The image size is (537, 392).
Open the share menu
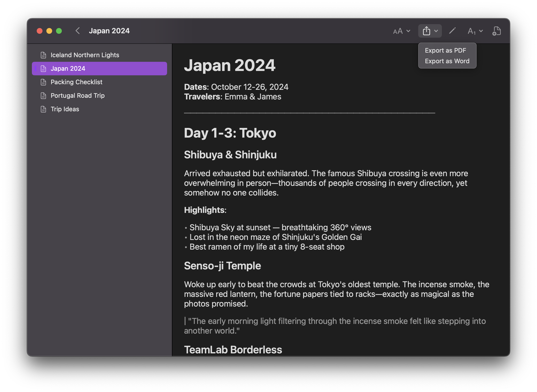[427, 31]
